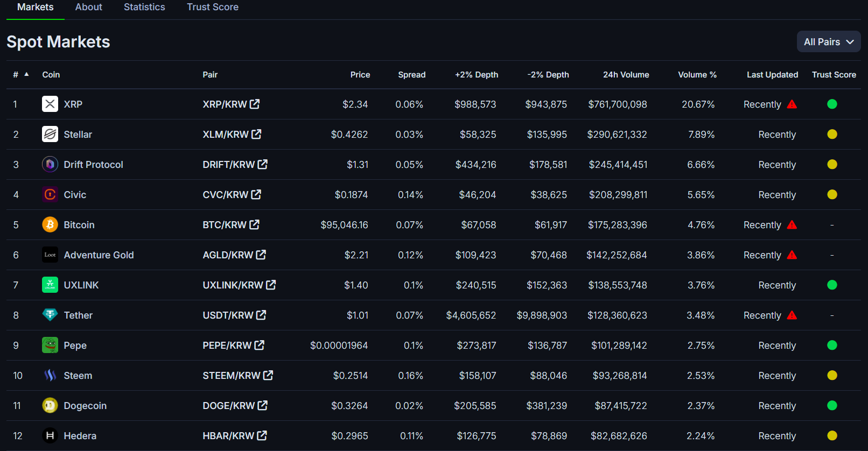Open the Tether coin name link
The image size is (868, 451).
(x=78, y=315)
